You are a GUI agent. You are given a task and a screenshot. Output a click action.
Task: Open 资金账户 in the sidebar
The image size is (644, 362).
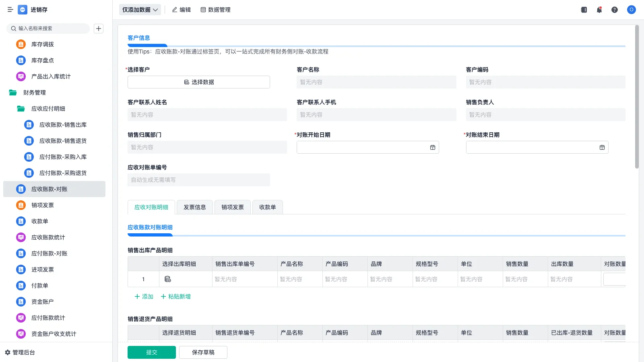[x=54, y=302]
